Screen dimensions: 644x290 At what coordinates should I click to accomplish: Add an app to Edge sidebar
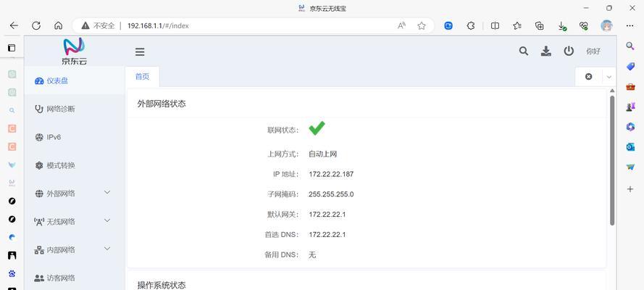(630, 189)
